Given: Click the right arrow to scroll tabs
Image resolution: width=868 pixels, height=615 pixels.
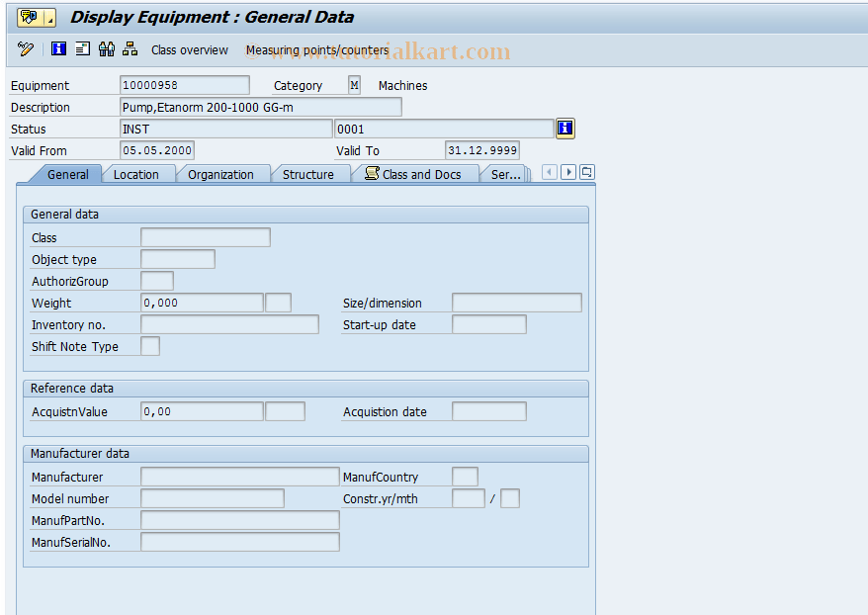Looking at the screenshot, I should (568, 172).
